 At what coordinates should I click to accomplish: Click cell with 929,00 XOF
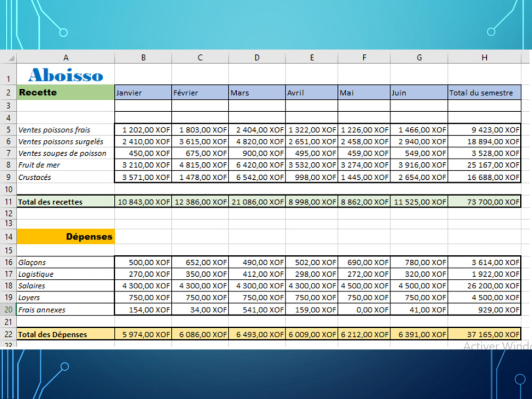(x=484, y=310)
